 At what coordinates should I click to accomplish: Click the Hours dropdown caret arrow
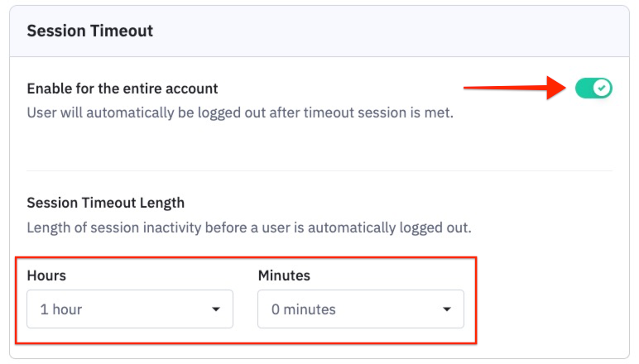[216, 309]
